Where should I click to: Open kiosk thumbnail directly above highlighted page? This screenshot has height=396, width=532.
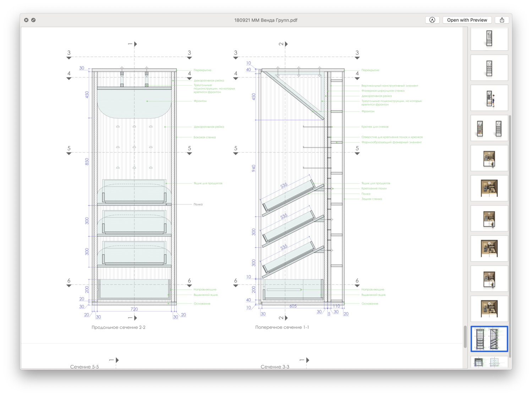tap(489, 309)
